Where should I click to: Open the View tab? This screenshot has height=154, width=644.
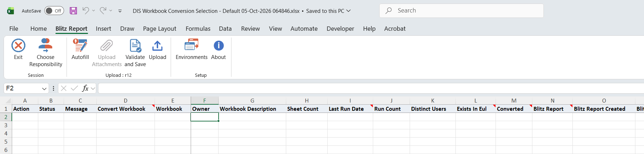coord(275,29)
